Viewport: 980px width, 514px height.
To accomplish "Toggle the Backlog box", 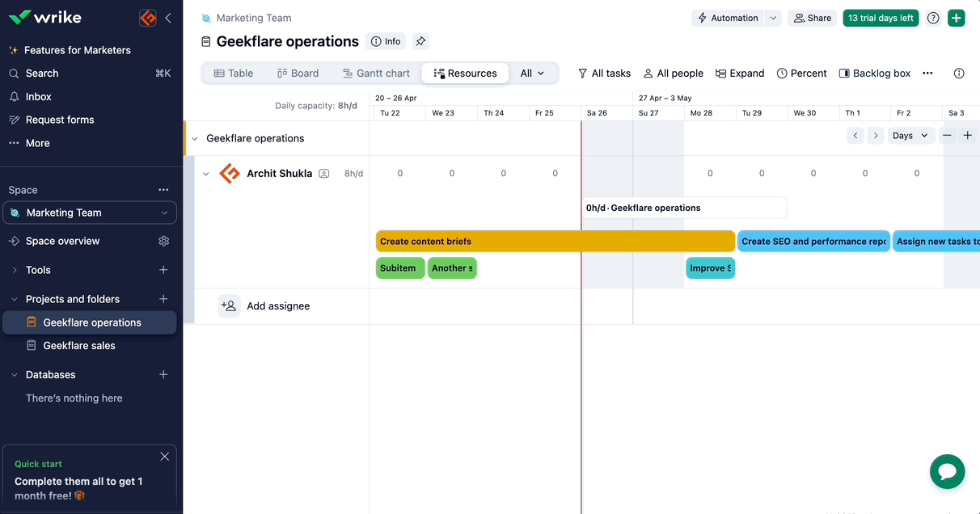I will pyautogui.click(x=874, y=74).
